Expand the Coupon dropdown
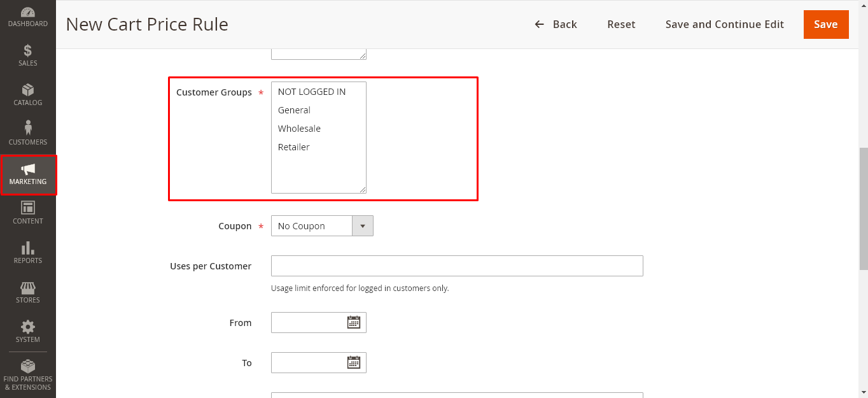The width and height of the screenshot is (868, 398). tap(322, 226)
